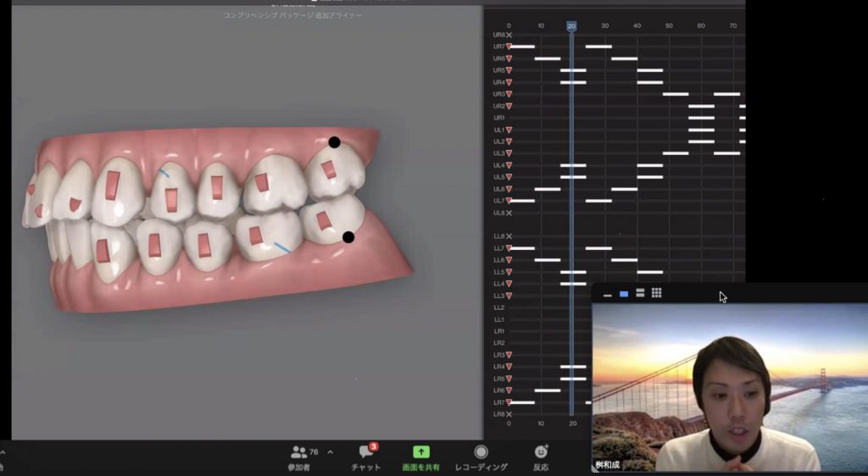Click the UR8 missing tooth X marker
The width and height of the screenshot is (868, 476).
(509, 35)
